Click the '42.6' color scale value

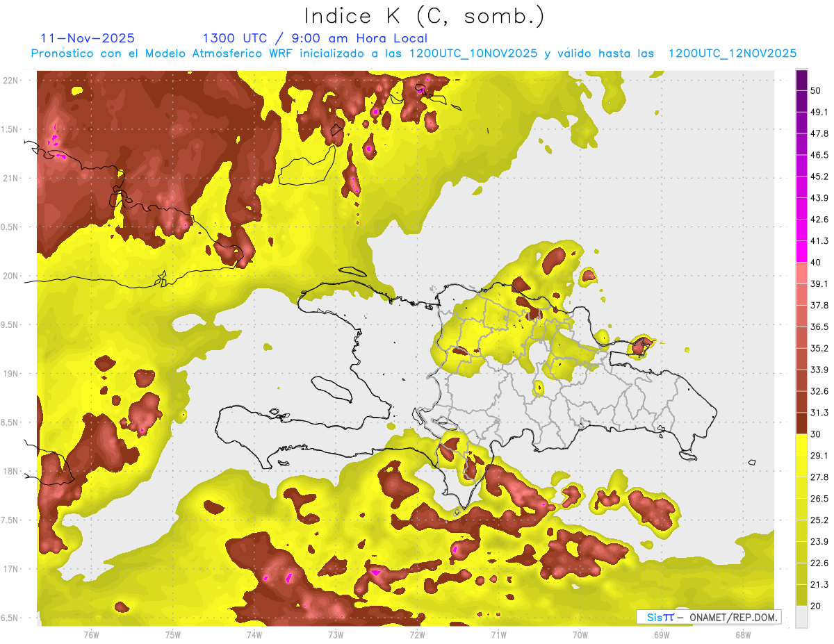pyautogui.click(x=819, y=220)
